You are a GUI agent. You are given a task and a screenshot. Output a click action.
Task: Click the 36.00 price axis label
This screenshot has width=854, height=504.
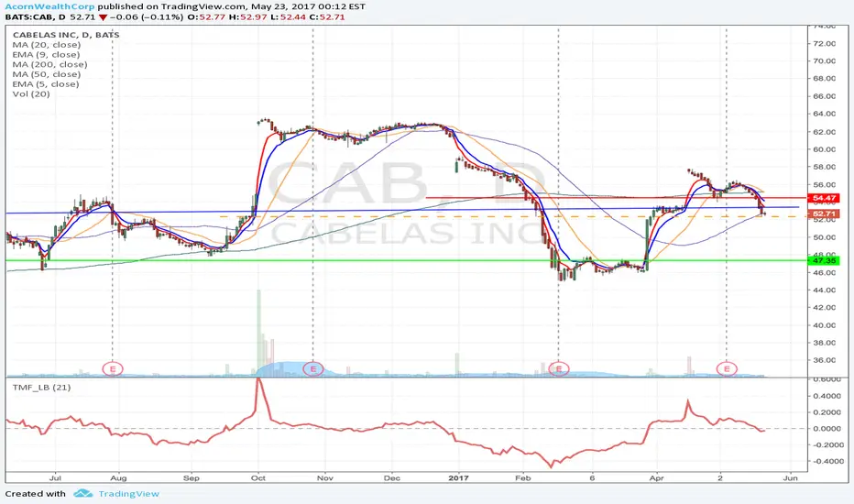[824, 360]
